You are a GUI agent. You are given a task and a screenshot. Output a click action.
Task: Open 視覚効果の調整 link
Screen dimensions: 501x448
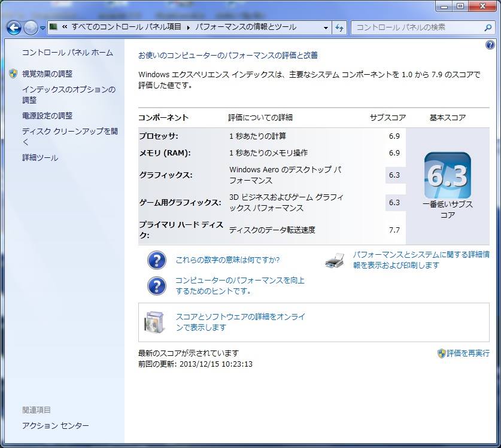[x=47, y=74]
